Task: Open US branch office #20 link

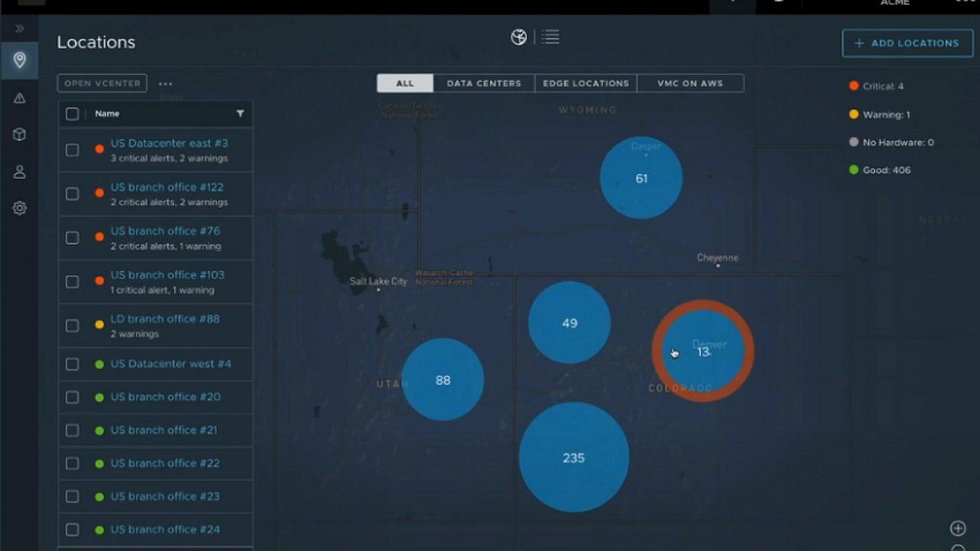Action: tap(165, 396)
